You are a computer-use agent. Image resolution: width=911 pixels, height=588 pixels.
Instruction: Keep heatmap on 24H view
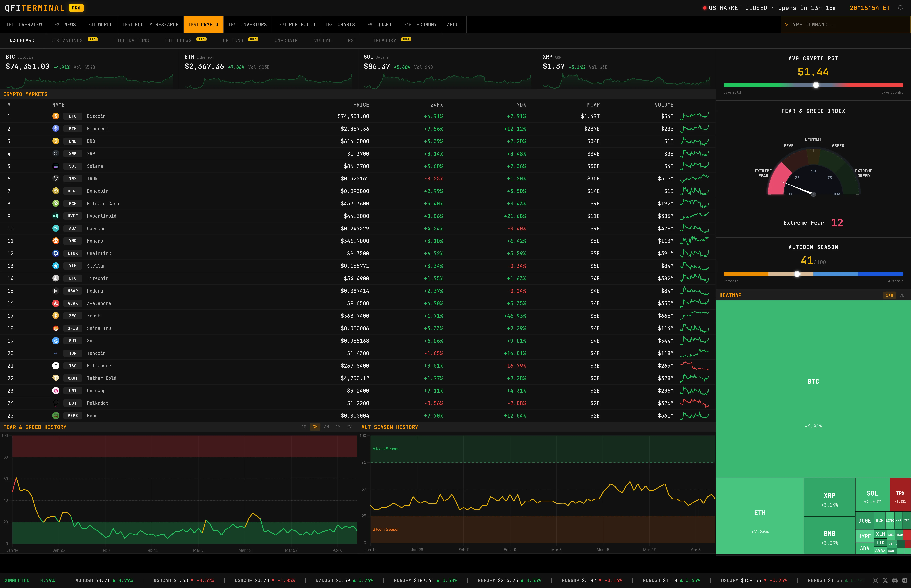click(x=890, y=295)
